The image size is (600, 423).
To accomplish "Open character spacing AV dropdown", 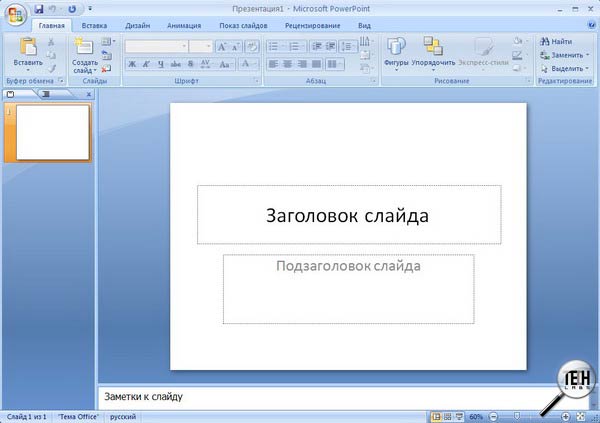I will point(207,64).
